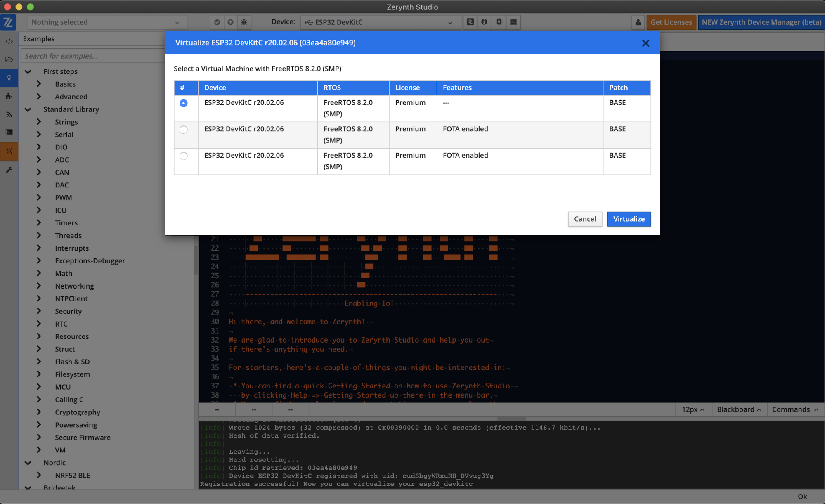Click the bug debug toolbar icon
825x504 pixels.
tap(244, 22)
